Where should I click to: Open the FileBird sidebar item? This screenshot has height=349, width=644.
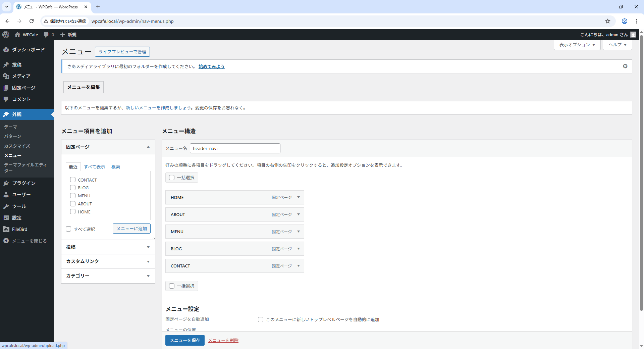click(19, 229)
